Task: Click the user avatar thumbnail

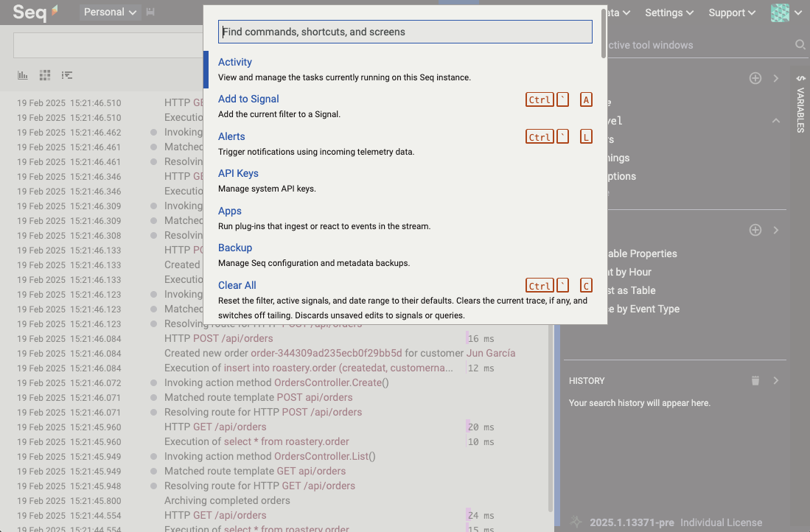Action: 780,13
